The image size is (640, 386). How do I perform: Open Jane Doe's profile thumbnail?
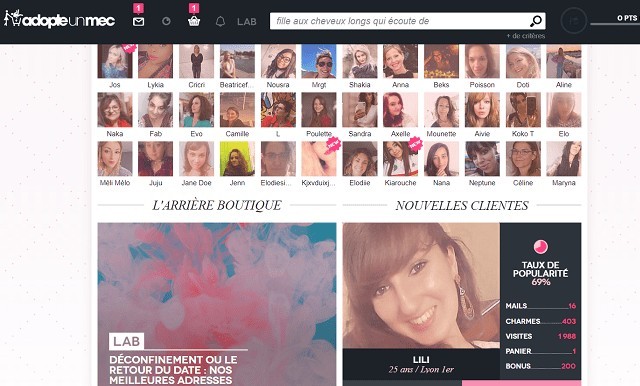pos(196,159)
